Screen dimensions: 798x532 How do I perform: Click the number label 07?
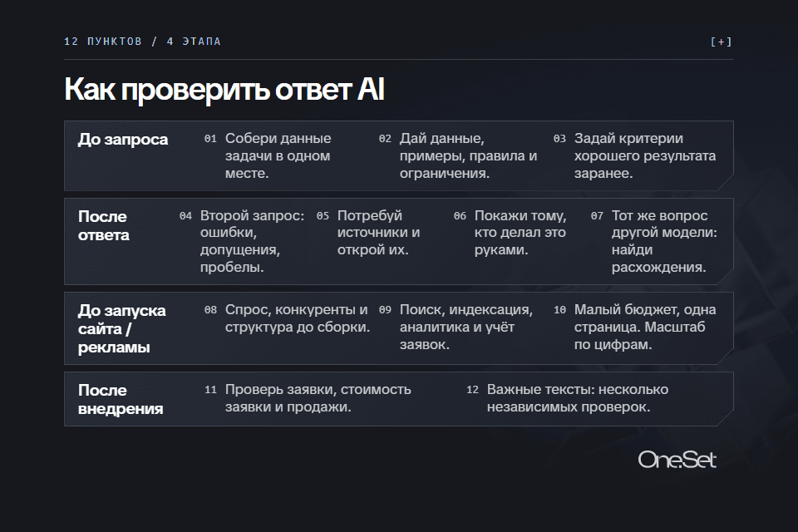597,216
